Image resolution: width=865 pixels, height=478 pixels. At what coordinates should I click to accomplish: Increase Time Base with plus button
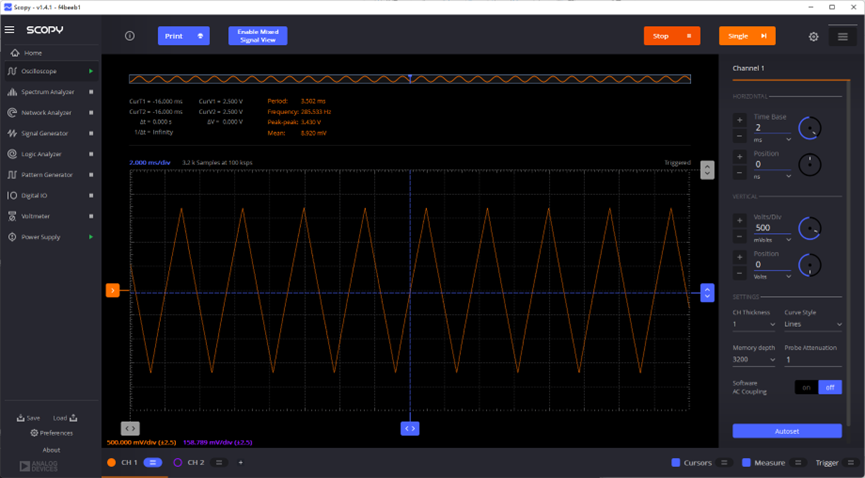click(740, 120)
